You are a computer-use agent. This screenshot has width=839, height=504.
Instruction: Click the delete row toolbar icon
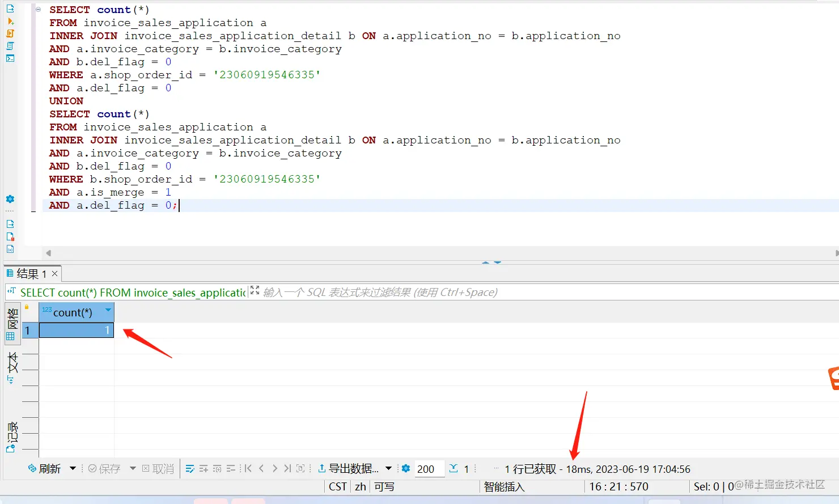point(231,468)
